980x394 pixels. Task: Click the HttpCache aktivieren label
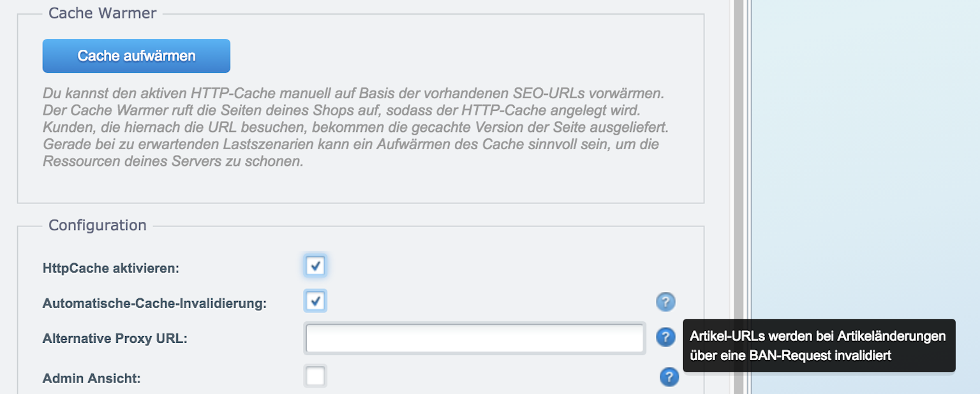pyautogui.click(x=110, y=268)
